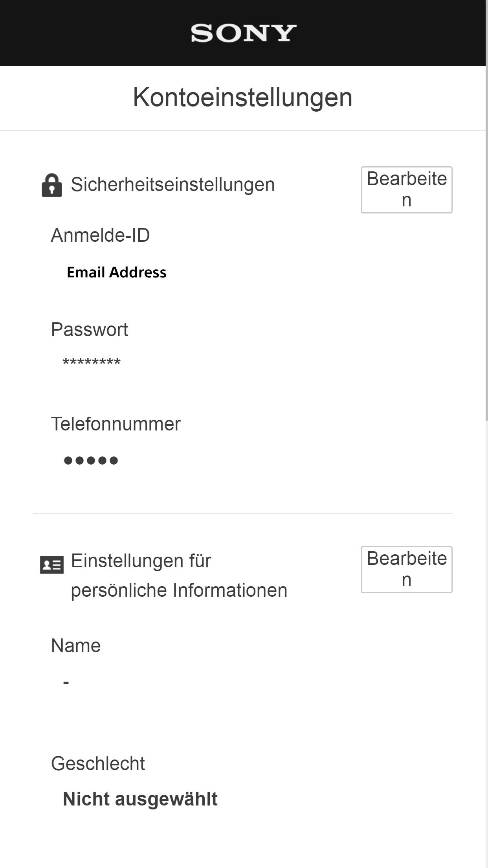Click the Sony logo in header
This screenshot has height=868, width=488.
click(x=244, y=33)
